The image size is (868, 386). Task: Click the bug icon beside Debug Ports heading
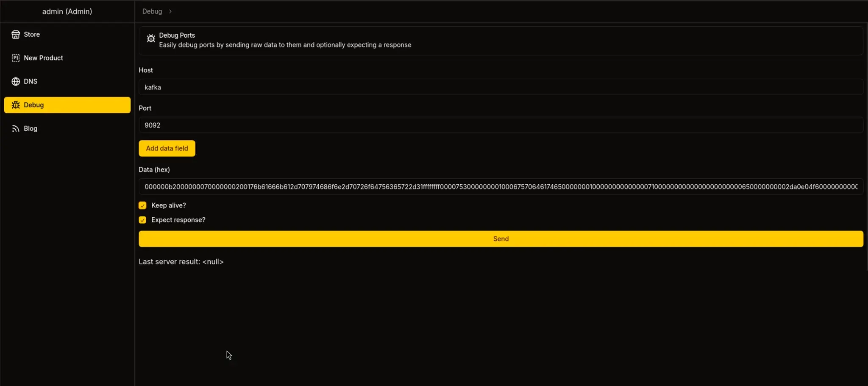150,39
